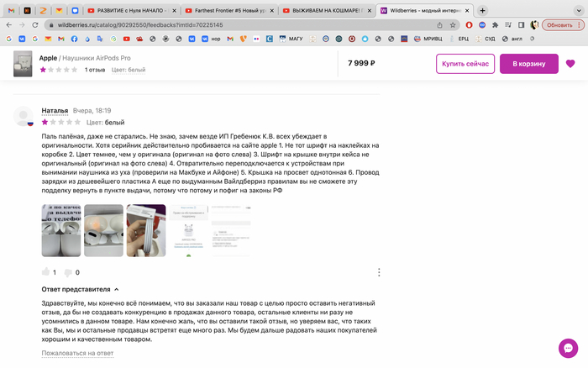Viewport: 588px width, 368px height.
Task: Open the Apple brand link
Action: 48,58
